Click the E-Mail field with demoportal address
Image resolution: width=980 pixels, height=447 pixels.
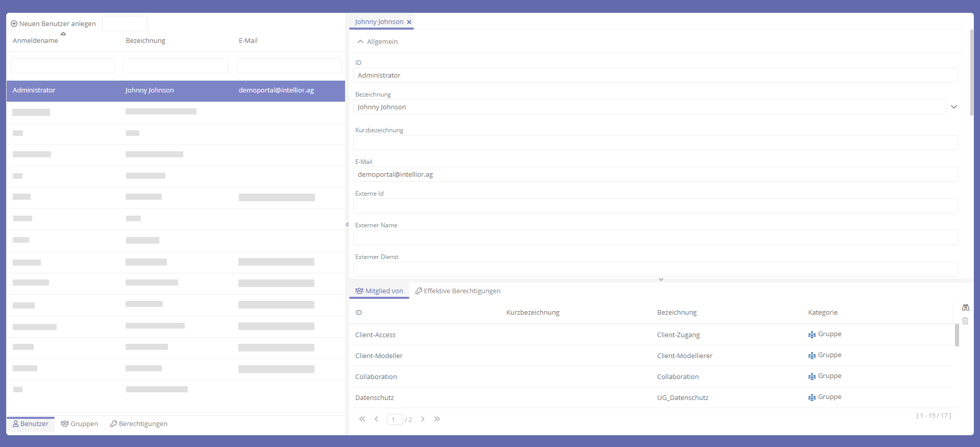655,174
